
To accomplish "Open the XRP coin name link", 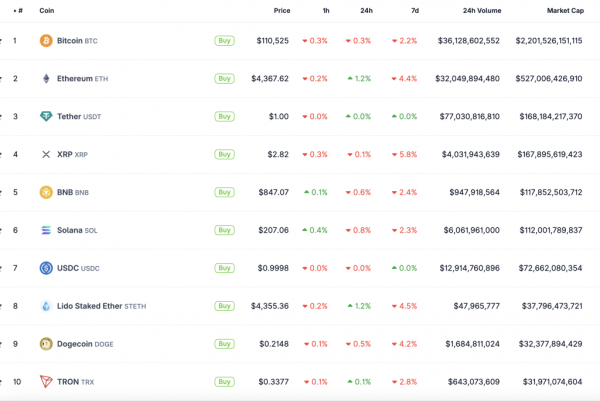I will point(72,154).
